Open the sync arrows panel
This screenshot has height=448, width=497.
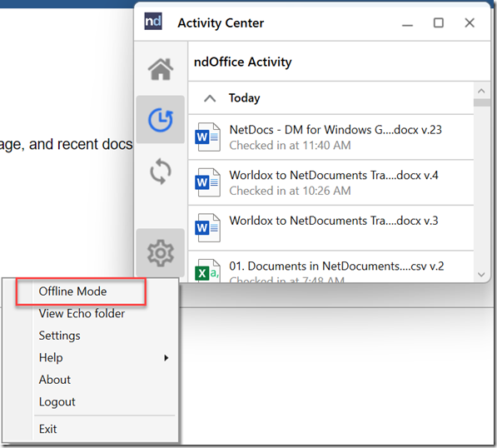click(x=161, y=172)
